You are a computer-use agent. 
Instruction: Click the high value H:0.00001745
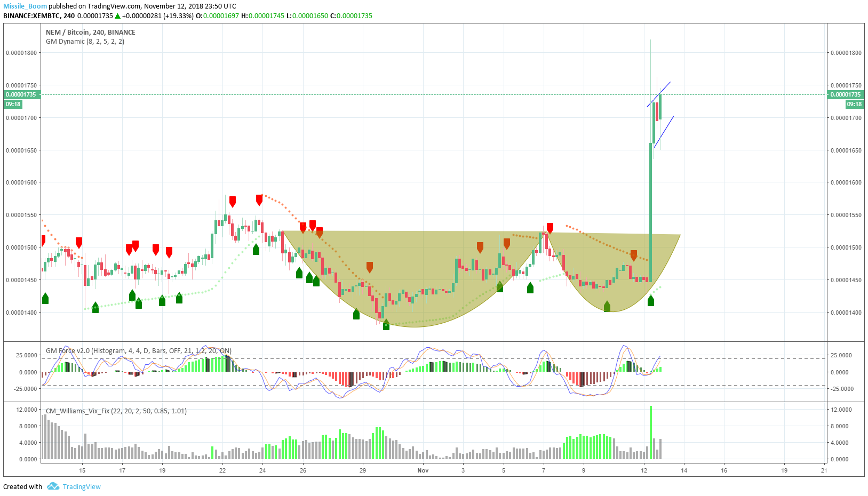262,16
